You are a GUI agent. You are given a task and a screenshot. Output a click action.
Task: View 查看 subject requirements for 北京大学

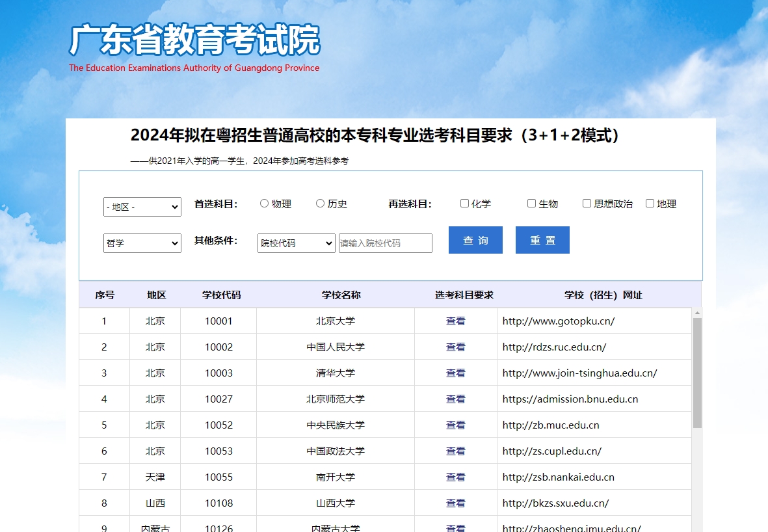click(455, 321)
